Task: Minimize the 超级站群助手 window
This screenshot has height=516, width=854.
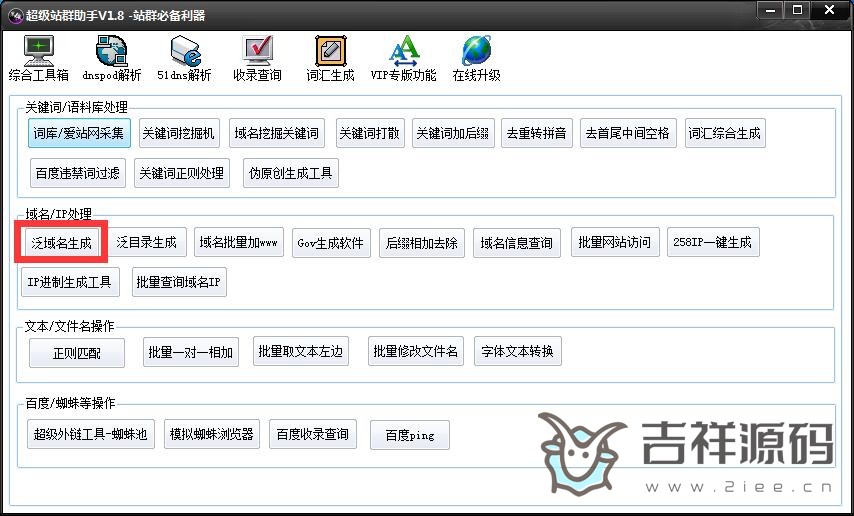Action: (x=771, y=10)
